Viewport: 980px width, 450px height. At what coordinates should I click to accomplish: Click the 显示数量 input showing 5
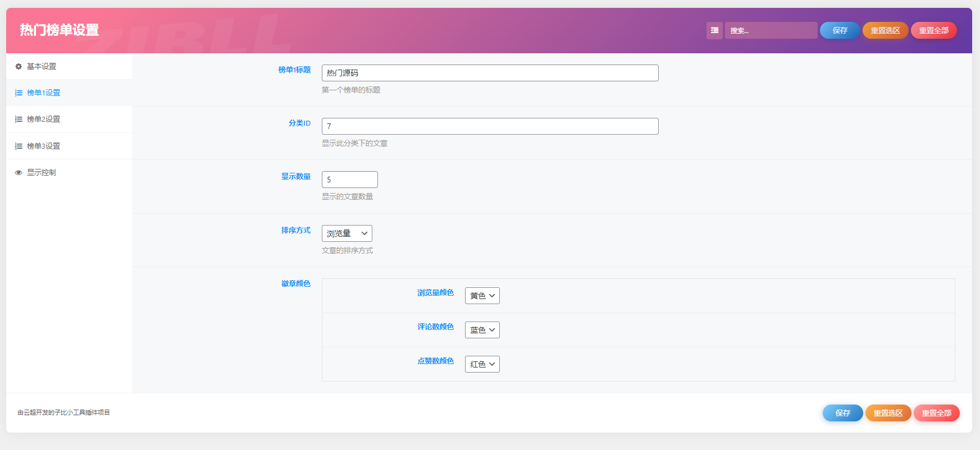coord(349,180)
